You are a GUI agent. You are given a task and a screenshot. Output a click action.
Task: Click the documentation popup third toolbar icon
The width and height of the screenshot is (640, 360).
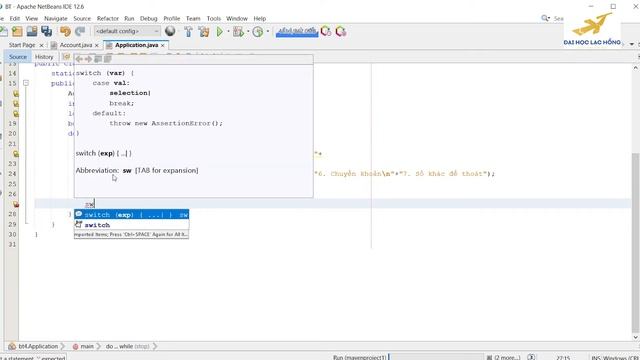[98, 59]
